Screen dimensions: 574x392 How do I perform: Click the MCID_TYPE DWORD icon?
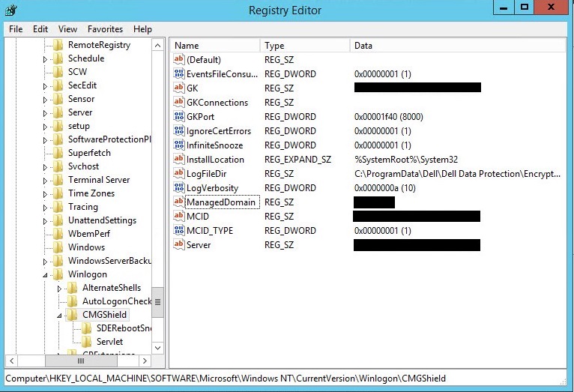tap(178, 231)
